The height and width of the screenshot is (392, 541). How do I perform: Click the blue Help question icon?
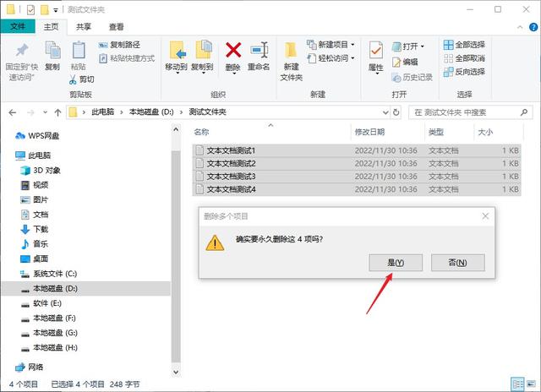533,27
